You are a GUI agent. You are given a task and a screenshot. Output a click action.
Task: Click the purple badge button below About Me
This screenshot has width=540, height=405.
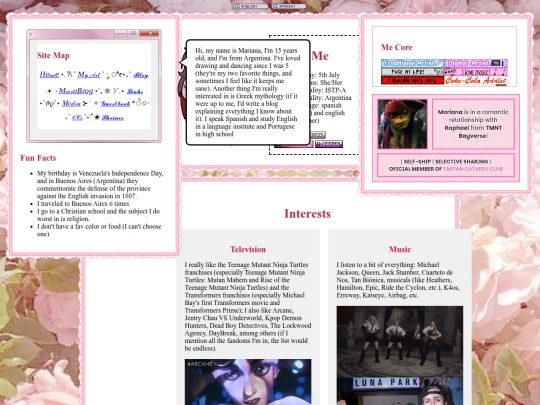click(x=329, y=144)
